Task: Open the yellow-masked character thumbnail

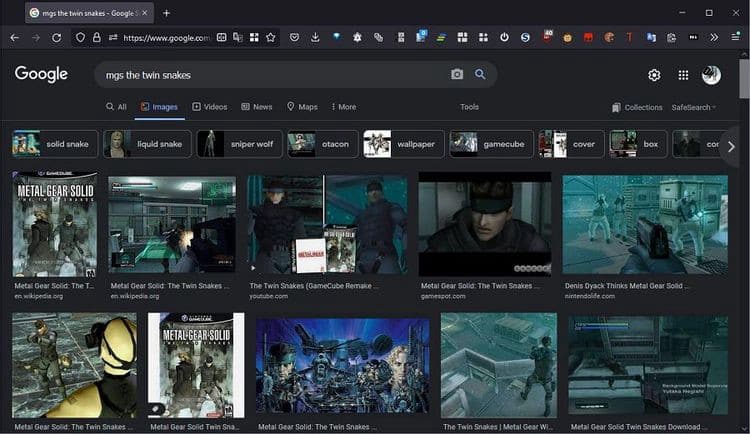Action: [x=74, y=366]
